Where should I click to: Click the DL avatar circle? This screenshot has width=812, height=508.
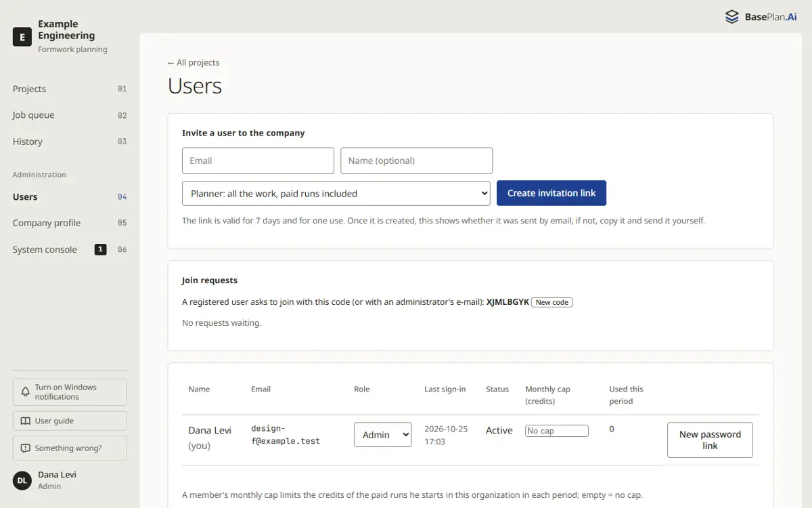tap(22, 480)
